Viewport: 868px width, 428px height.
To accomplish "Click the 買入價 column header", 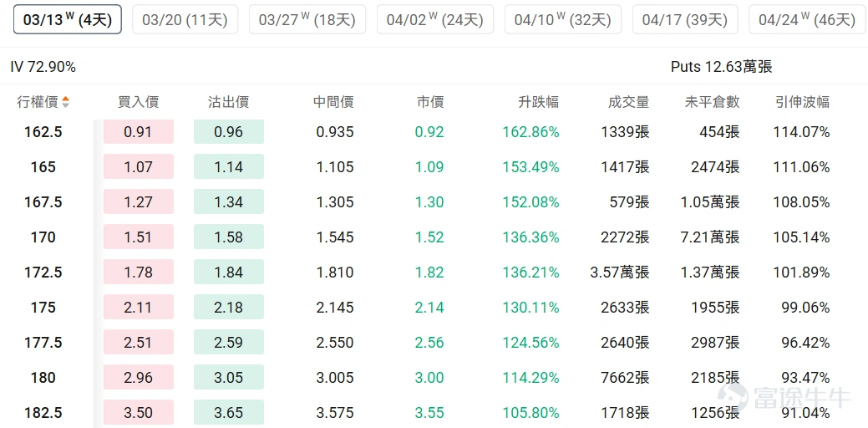I will click(139, 102).
